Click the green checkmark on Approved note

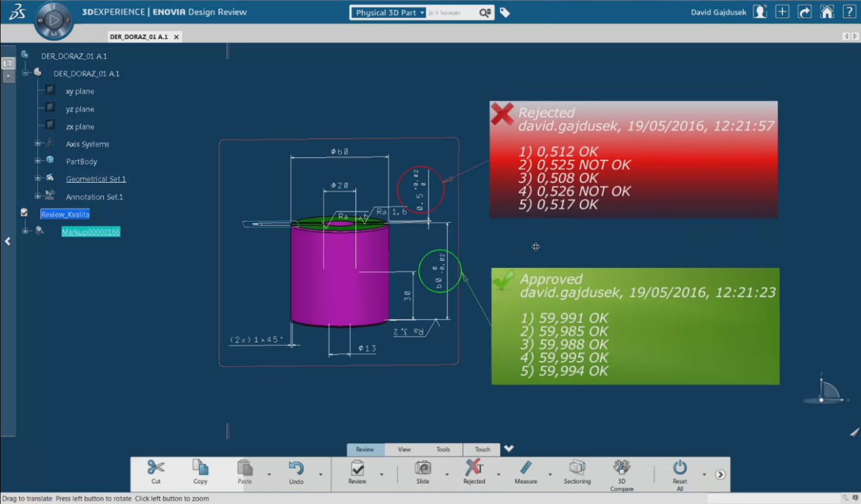504,280
